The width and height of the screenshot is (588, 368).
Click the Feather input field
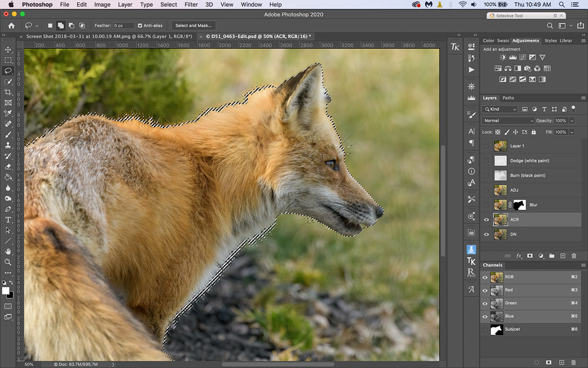(x=123, y=25)
